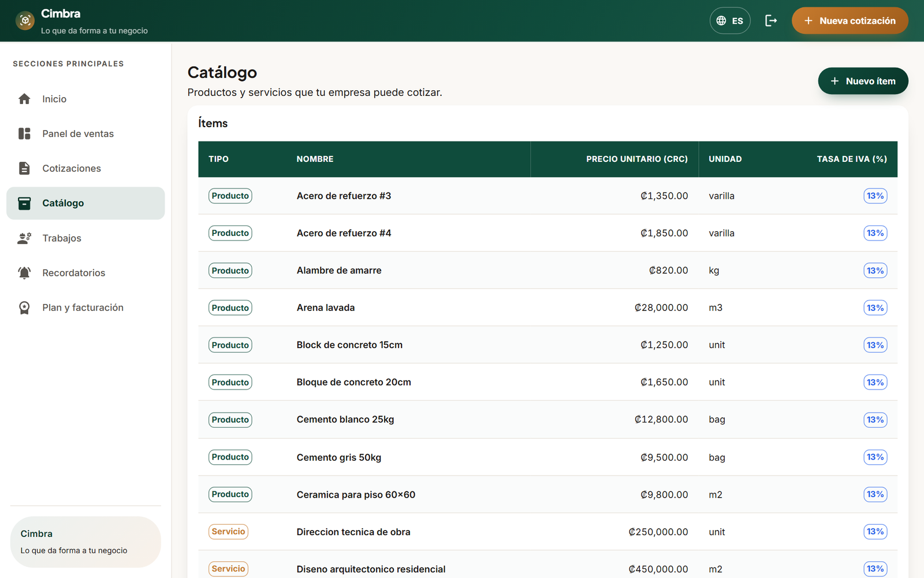The image size is (924, 578).
Task: Click the logout icon in header
Action: 771,21
